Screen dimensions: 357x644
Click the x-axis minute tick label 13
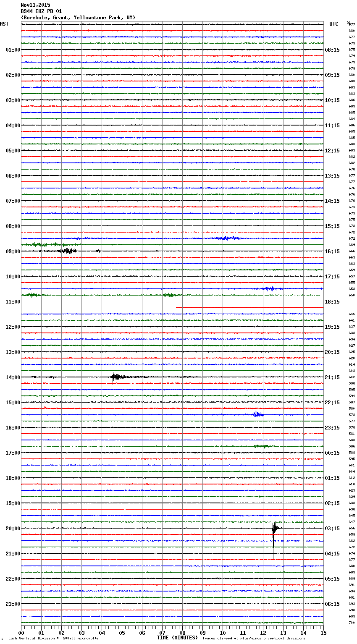click(283, 633)
